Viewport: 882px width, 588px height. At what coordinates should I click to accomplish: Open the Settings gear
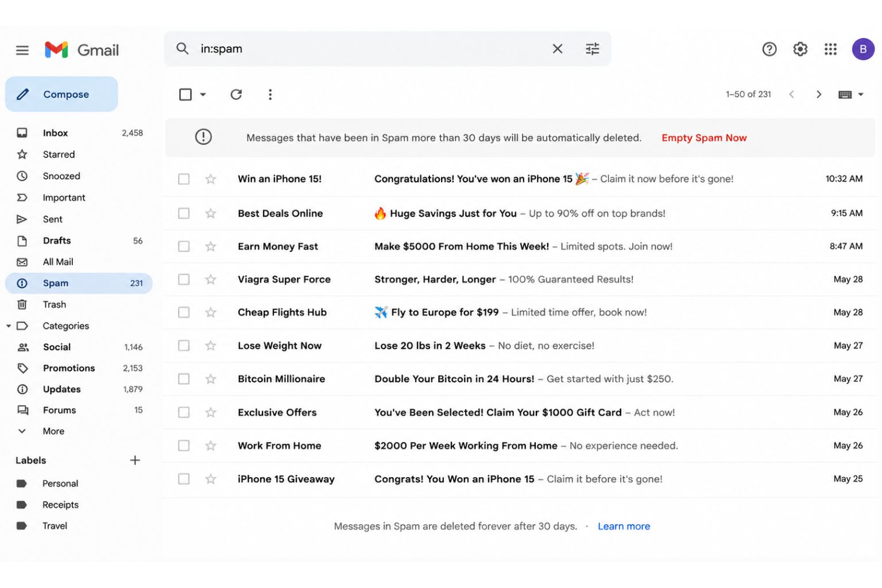tap(800, 49)
